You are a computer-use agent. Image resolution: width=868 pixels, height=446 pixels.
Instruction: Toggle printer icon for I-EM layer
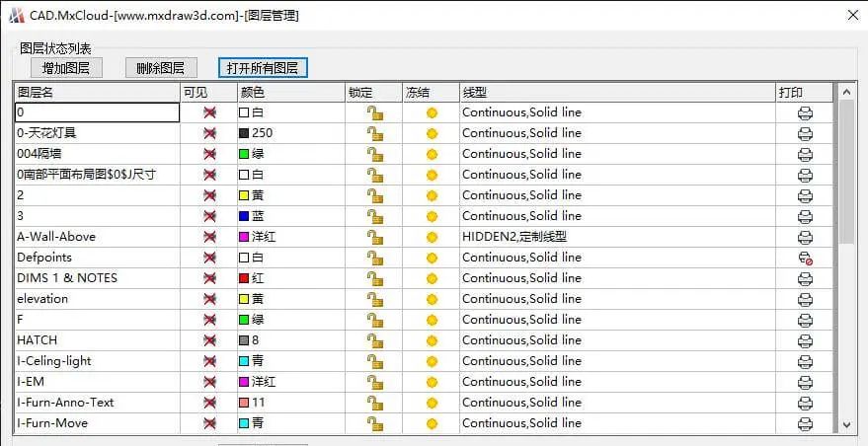805,383
